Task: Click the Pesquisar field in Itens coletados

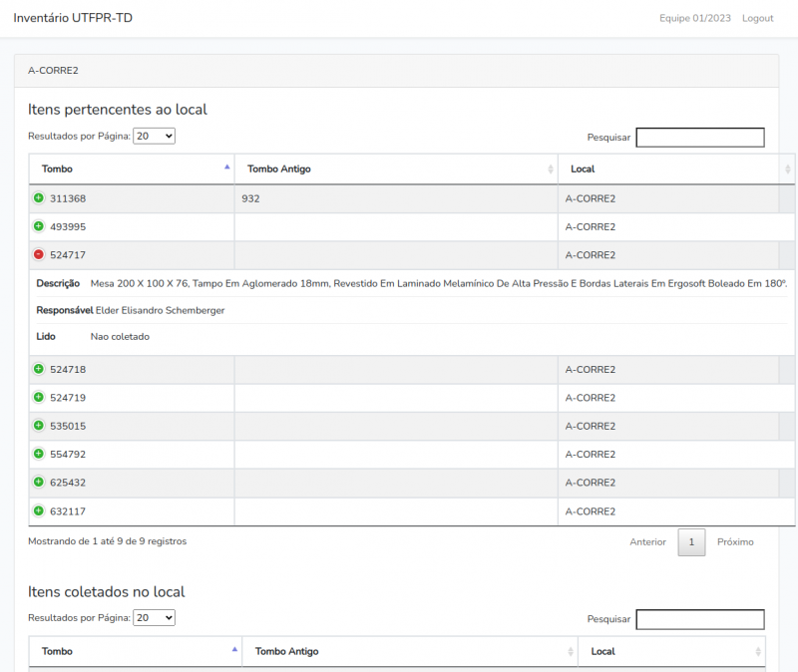Action: click(x=700, y=619)
